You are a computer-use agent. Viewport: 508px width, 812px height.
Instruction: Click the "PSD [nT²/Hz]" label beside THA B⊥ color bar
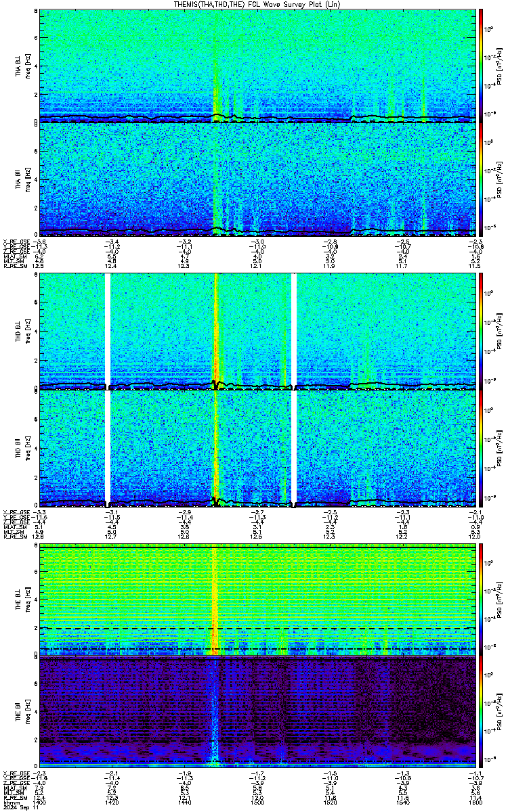[499, 65]
